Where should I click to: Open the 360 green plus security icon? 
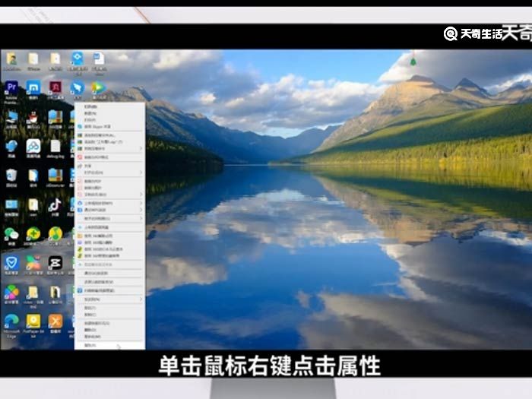(33, 234)
